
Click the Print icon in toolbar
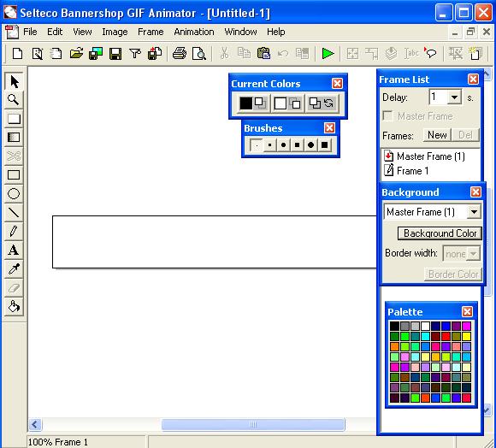pos(180,53)
